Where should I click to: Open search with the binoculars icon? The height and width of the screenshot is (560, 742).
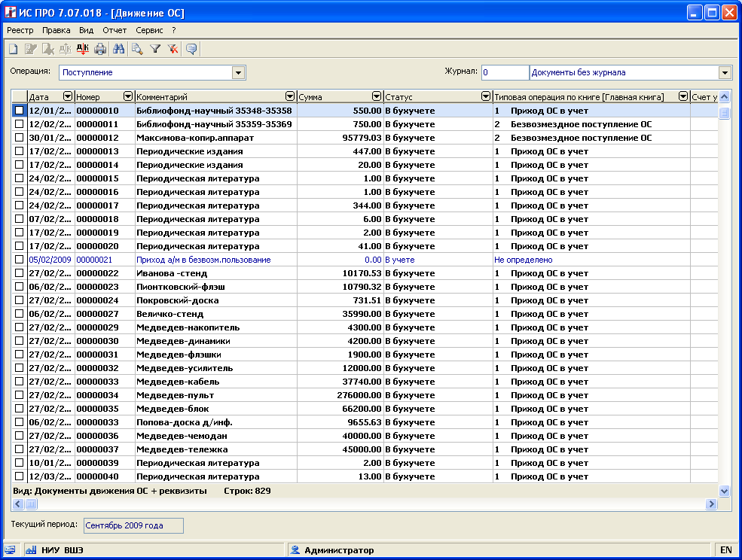click(x=118, y=49)
